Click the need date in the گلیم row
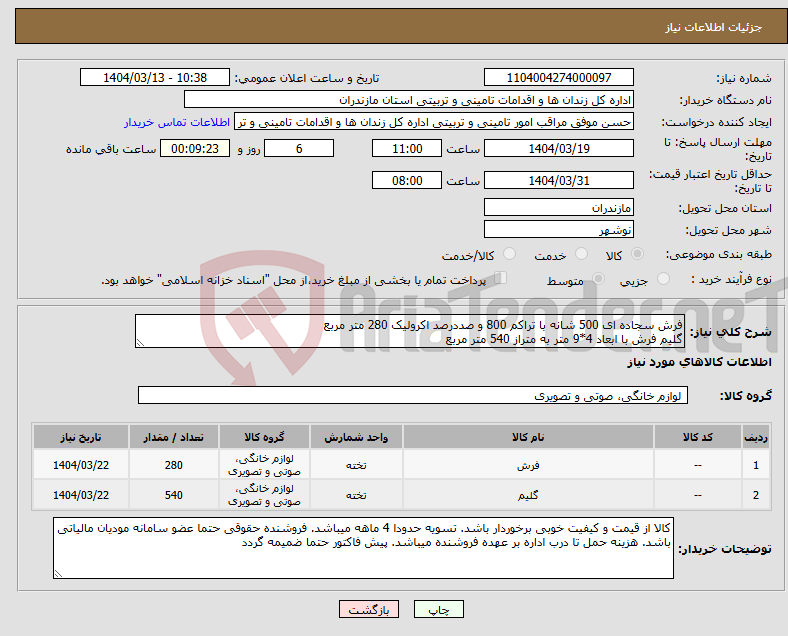 (81, 495)
